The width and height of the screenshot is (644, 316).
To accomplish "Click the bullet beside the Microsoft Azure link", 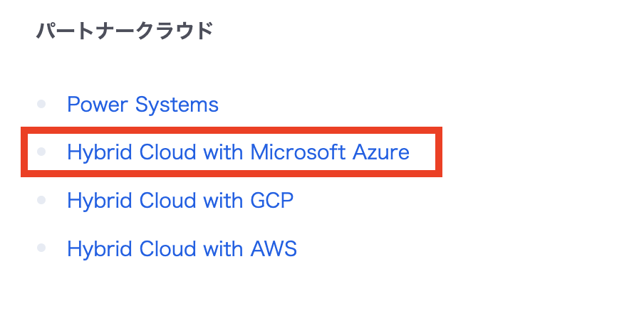I will point(41,152).
